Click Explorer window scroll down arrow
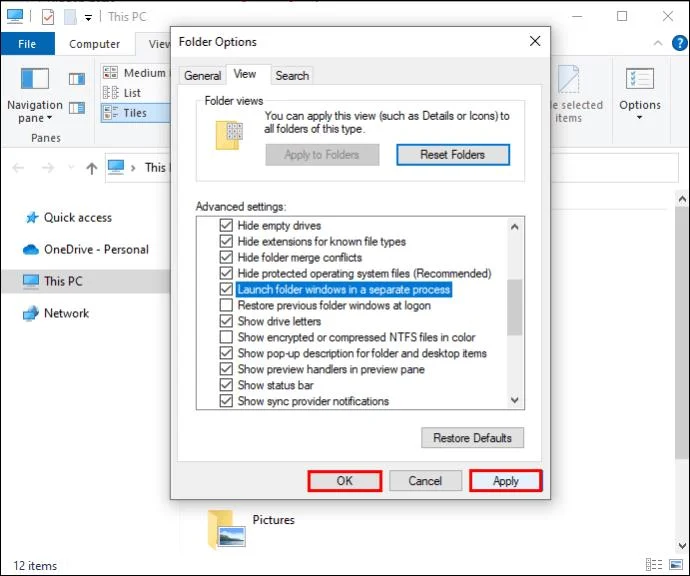The width and height of the screenshot is (690, 576). (x=682, y=546)
